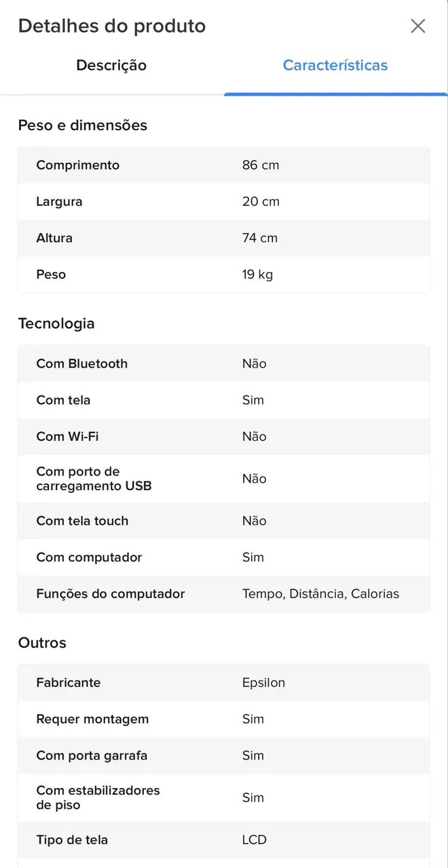Click Tempo, Distância, Calorias value
This screenshot has width=448, height=868.
point(320,594)
